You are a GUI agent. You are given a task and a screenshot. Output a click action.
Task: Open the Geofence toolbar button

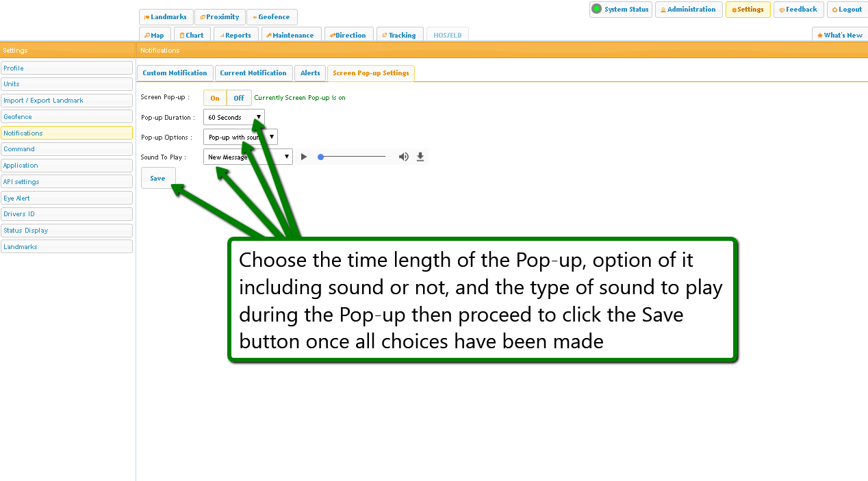tap(271, 17)
